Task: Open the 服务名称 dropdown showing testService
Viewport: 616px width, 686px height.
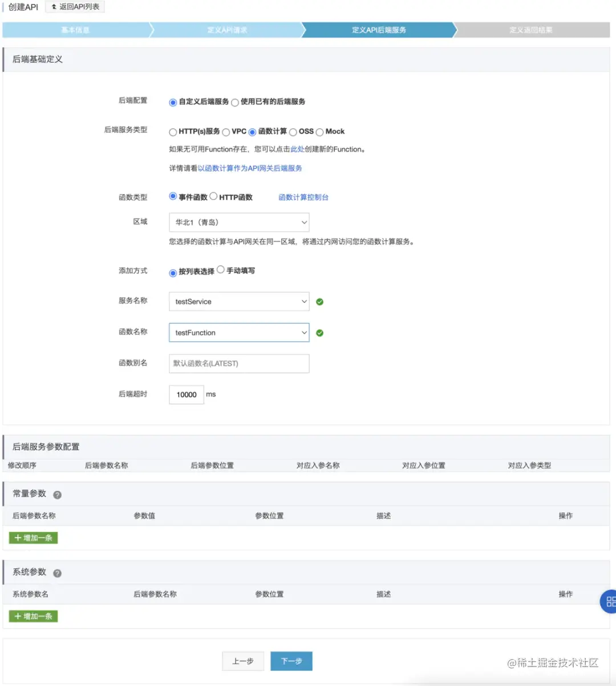Action: [x=239, y=301]
